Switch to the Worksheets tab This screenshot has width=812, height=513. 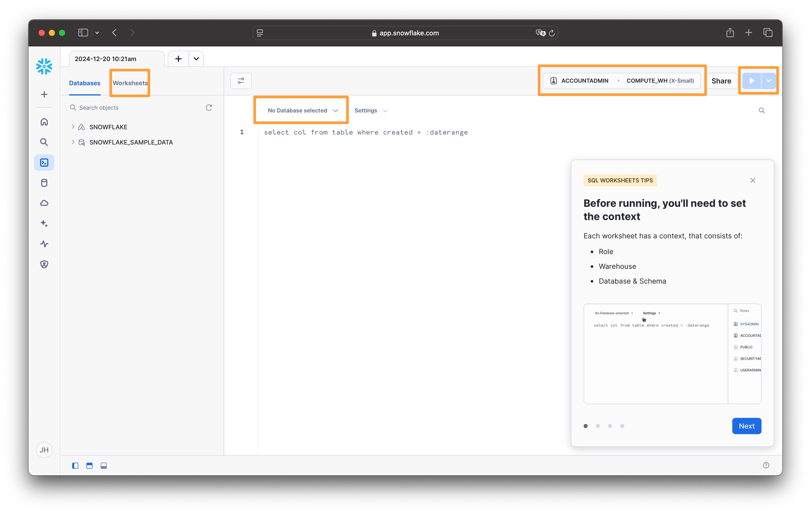pyautogui.click(x=130, y=83)
